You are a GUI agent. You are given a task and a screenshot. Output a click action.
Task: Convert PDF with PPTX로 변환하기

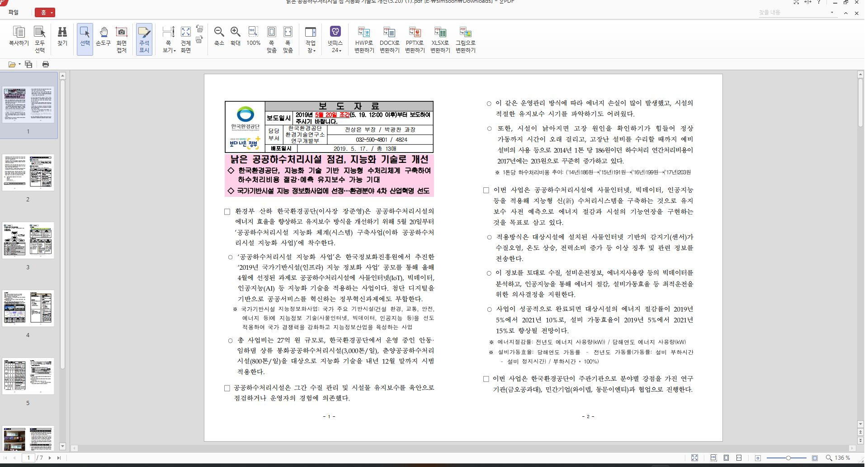415,39
